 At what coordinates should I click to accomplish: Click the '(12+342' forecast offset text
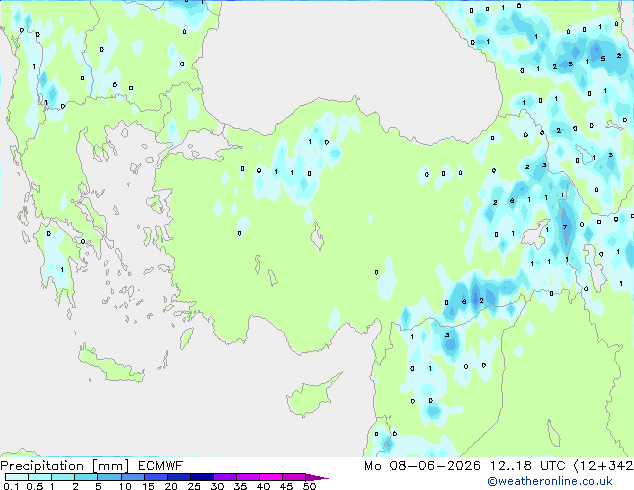click(604, 466)
